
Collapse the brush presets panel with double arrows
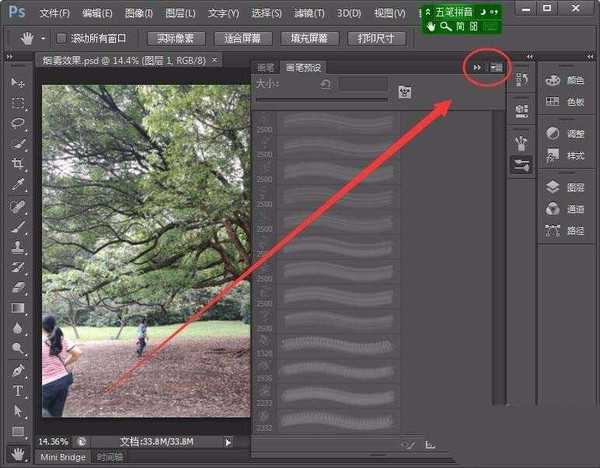(478, 67)
